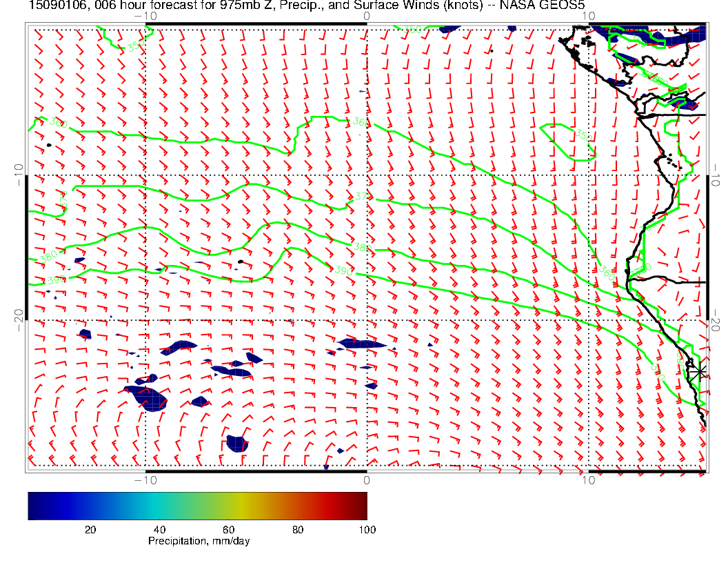
Task: Click the colorbar tick label 60
Action: [x=228, y=529]
